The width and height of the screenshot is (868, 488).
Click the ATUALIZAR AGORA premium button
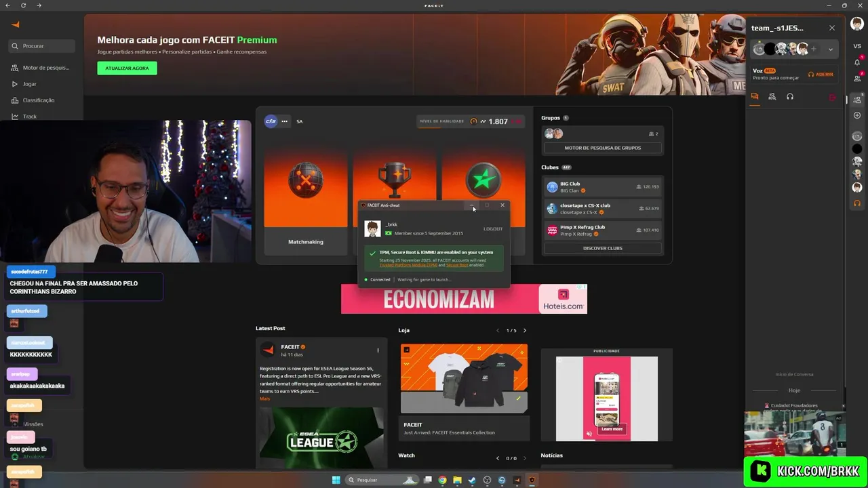pos(127,68)
